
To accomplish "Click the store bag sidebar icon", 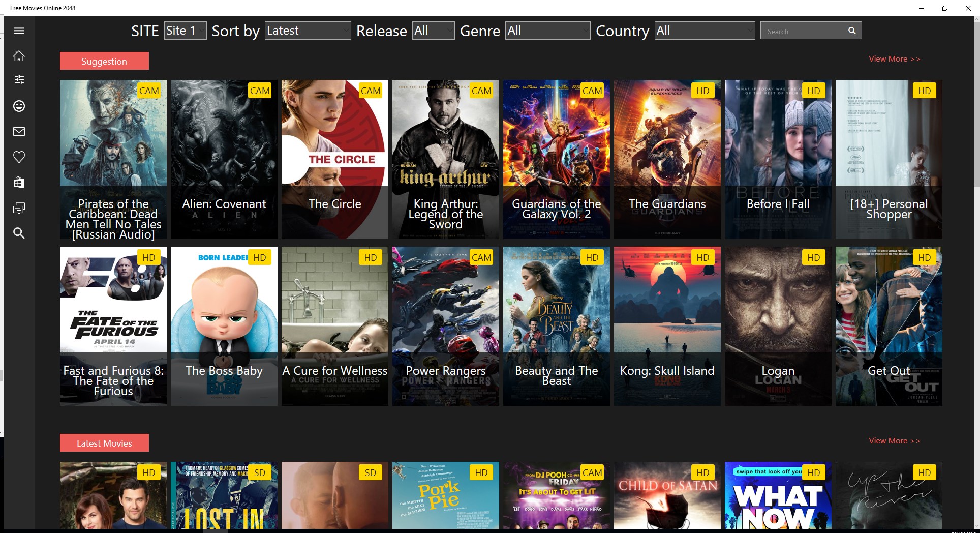I will click(19, 183).
